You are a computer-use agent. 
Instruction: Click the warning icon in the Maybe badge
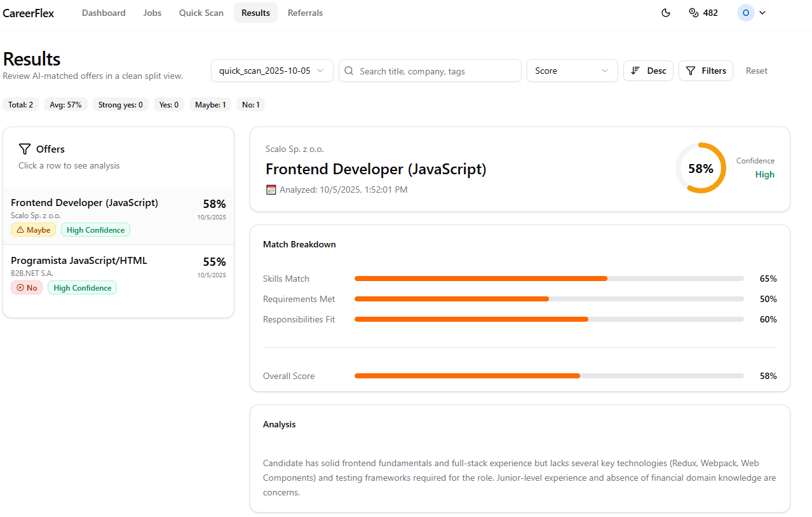pos(21,230)
